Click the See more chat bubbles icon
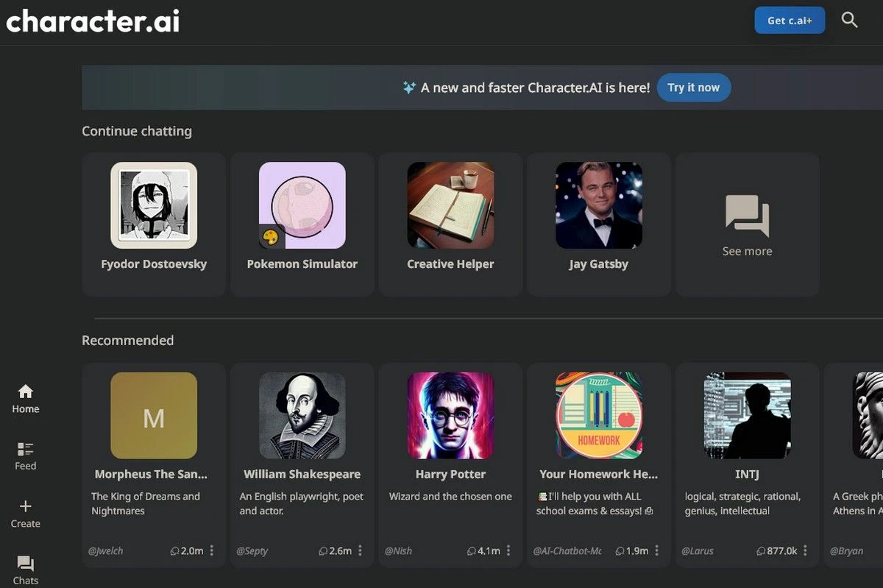The image size is (883, 588). (747, 216)
